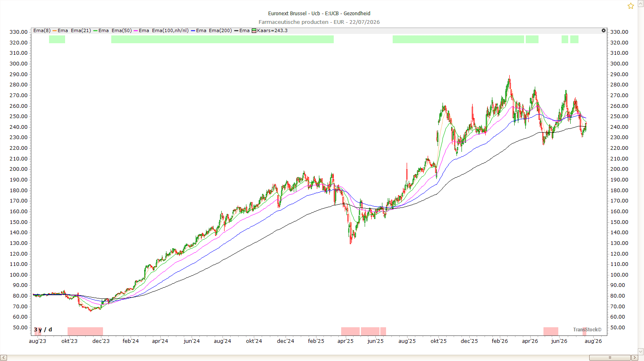The width and height of the screenshot is (644, 361).
Task: Click the magenta EMA line swatch in the legend
Action: [x=136, y=30]
